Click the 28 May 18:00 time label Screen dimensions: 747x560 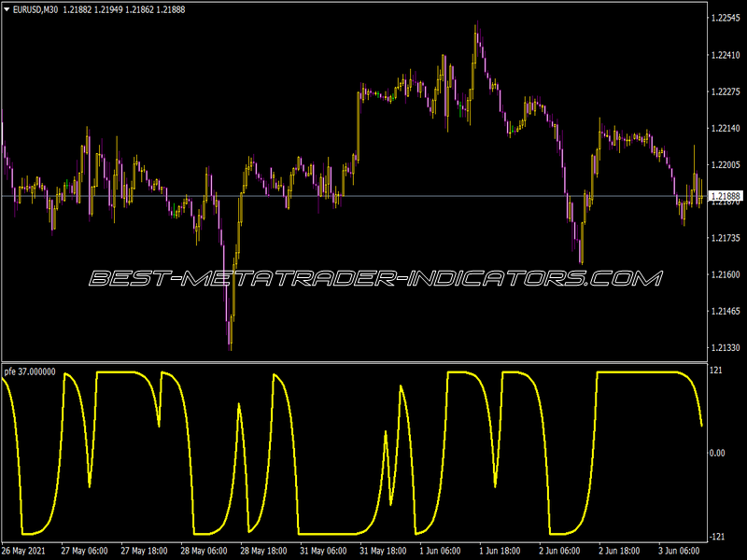[263, 551]
